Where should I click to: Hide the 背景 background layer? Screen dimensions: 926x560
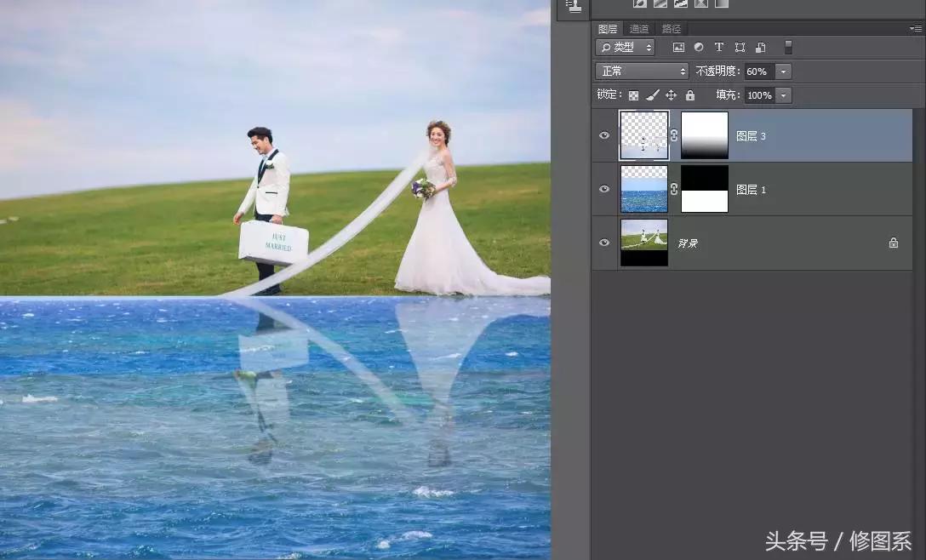pyautogui.click(x=604, y=243)
